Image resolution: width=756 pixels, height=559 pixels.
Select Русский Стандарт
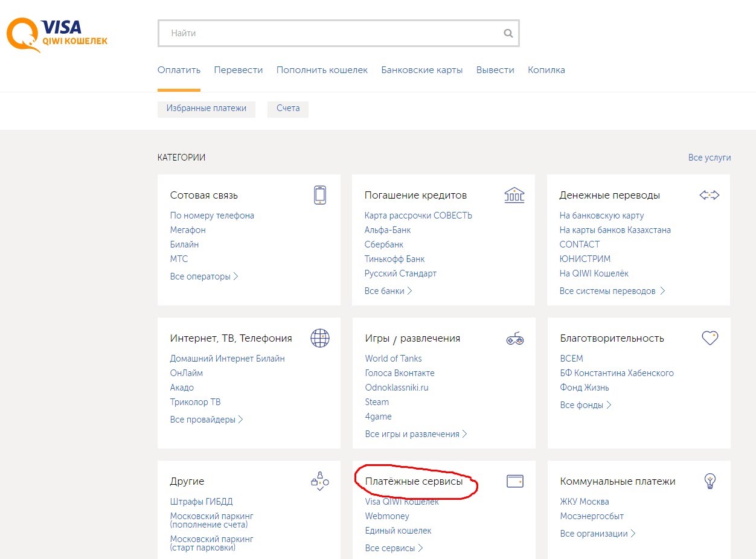[400, 273]
